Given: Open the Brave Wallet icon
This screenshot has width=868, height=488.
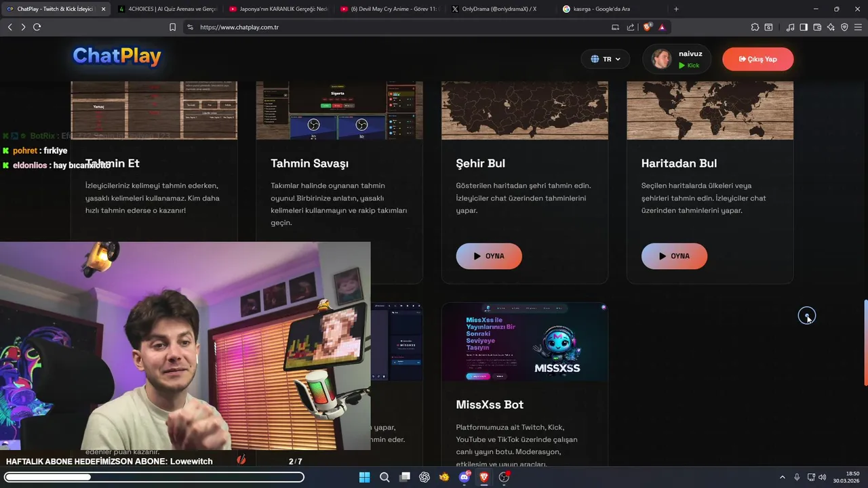Looking at the screenshot, I should click(x=817, y=27).
